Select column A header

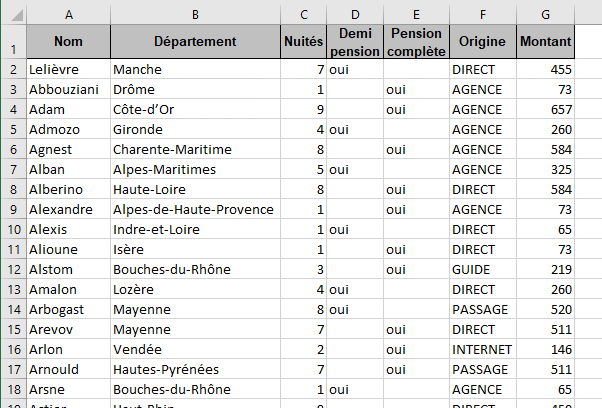point(68,14)
